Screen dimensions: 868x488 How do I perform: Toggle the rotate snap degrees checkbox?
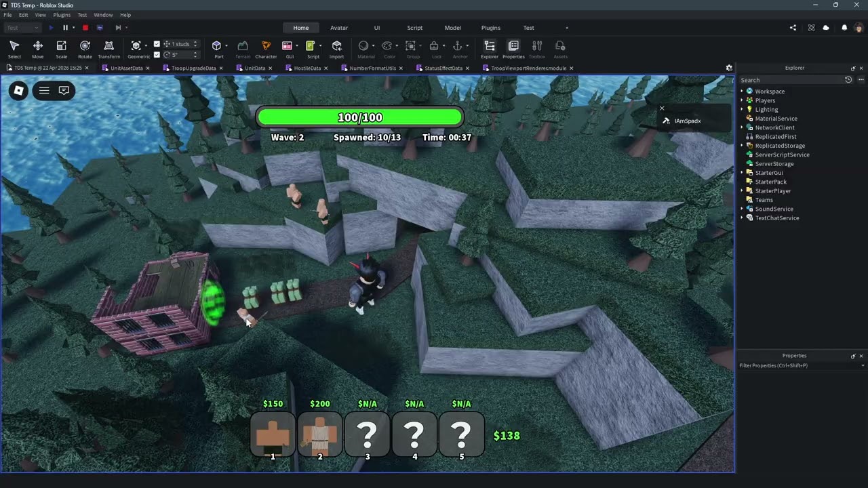click(x=157, y=54)
